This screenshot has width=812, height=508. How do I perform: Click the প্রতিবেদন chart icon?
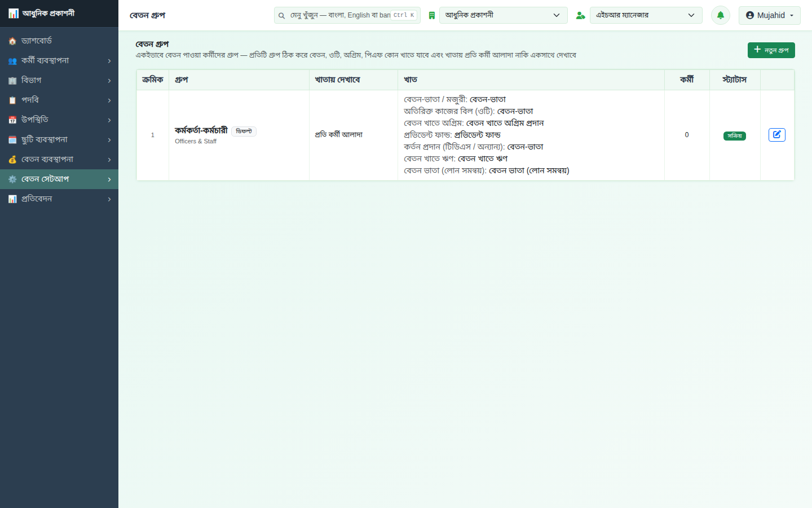tap(12, 199)
